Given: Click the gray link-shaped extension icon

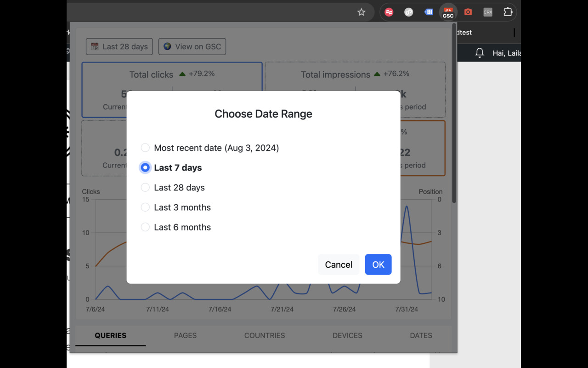Looking at the screenshot, I should coord(408,12).
